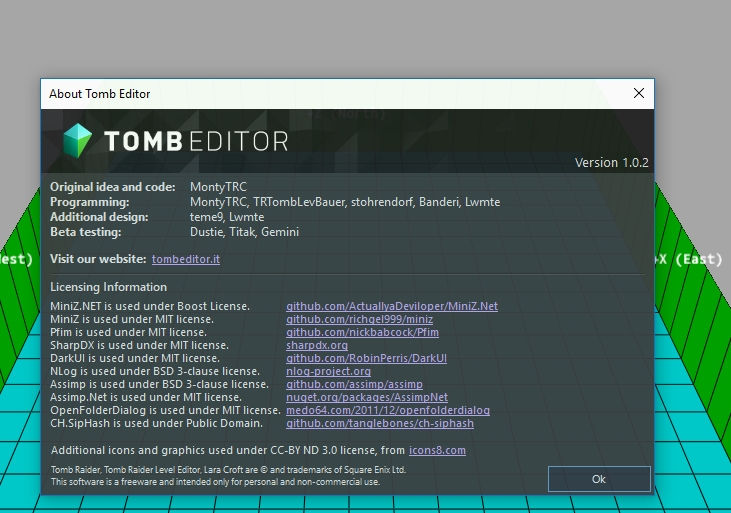Image resolution: width=731 pixels, height=513 pixels.
Task: Visit the nlog-project.org link
Action: 328,372
